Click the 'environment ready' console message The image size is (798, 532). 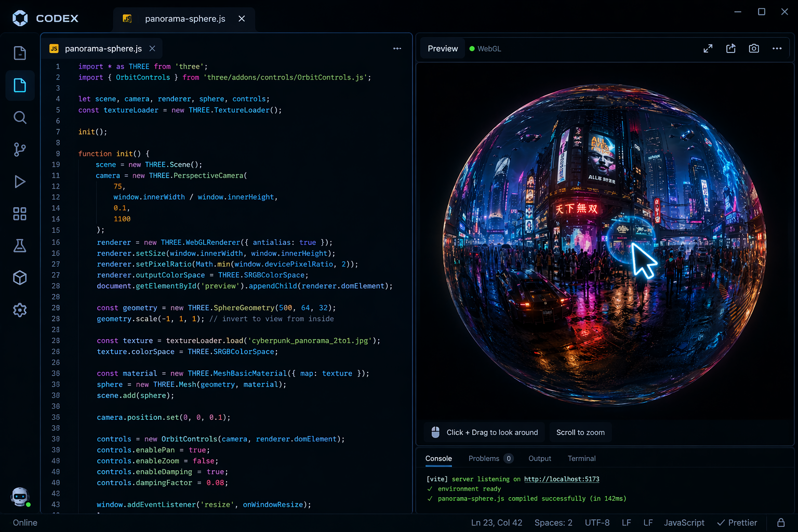tap(469, 489)
